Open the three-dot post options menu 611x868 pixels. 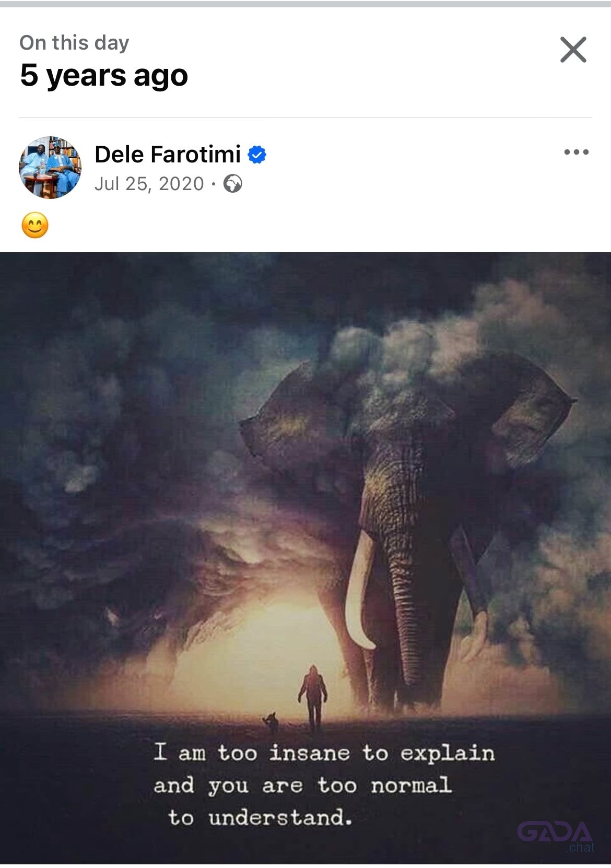tap(577, 152)
